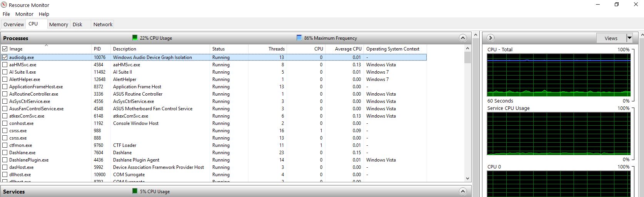Switch to the Overview tab
The height and width of the screenshot is (197, 644).
click(13, 24)
